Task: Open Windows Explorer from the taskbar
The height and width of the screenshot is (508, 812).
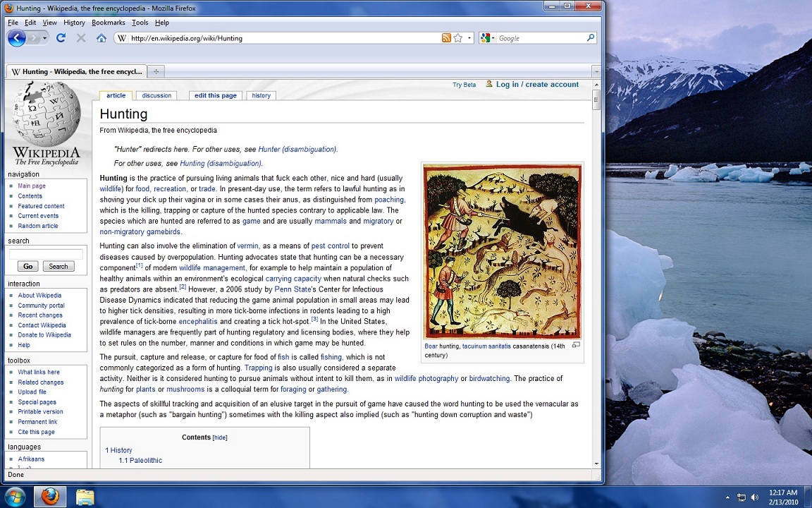Action: [x=85, y=497]
